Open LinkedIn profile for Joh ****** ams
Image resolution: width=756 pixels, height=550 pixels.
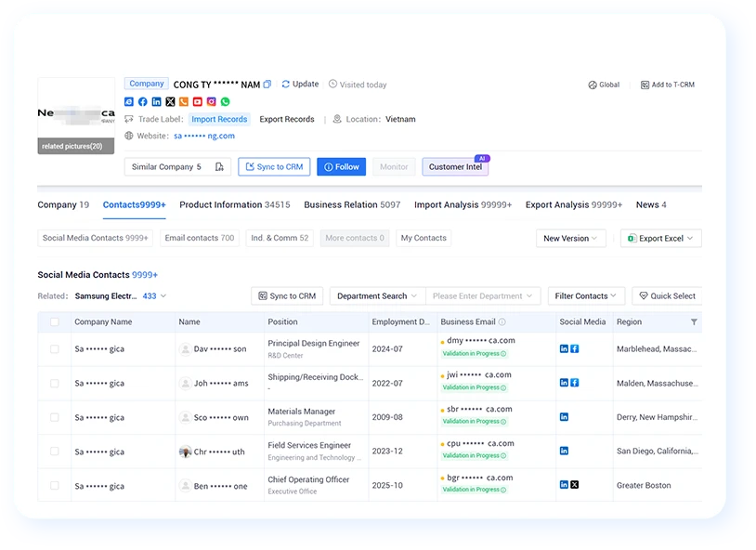tap(564, 383)
